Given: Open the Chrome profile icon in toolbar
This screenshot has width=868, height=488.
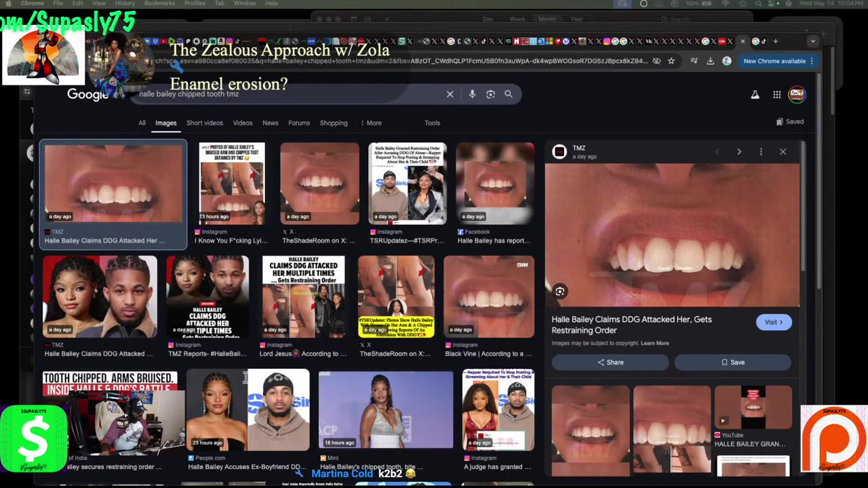Looking at the screenshot, I should tap(726, 61).
